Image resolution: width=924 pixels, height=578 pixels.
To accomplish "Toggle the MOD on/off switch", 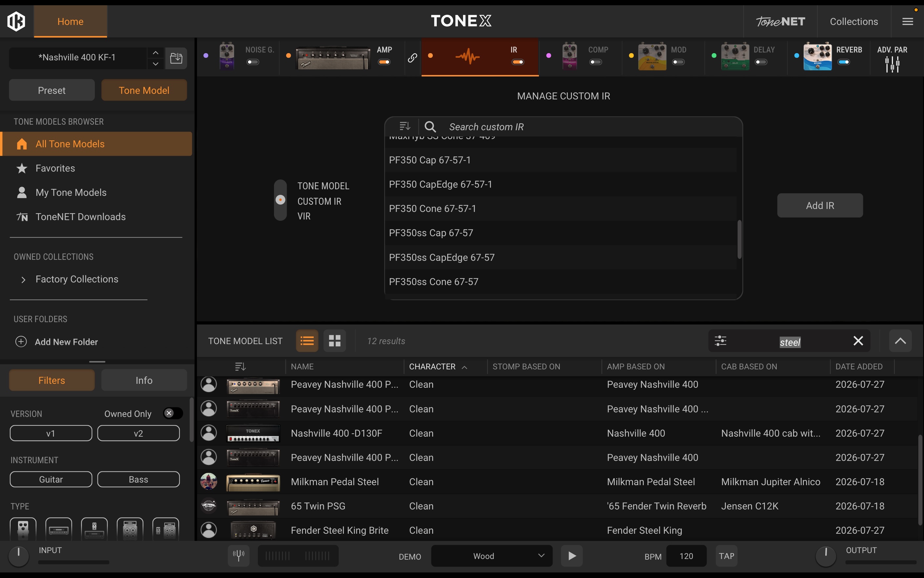I will click(679, 62).
